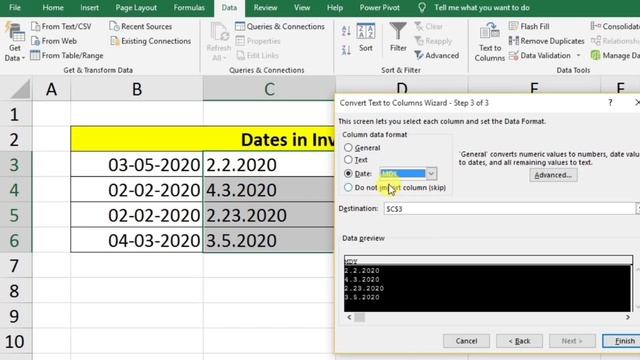Click Text to Columns
The width and height of the screenshot is (640, 360).
point(490,42)
